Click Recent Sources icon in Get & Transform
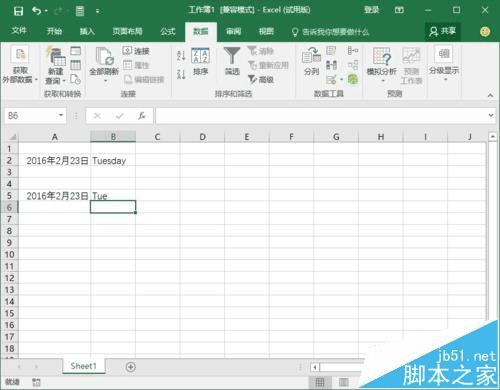The height and width of the screenshot is (390, 500). [x=76, y=79]
